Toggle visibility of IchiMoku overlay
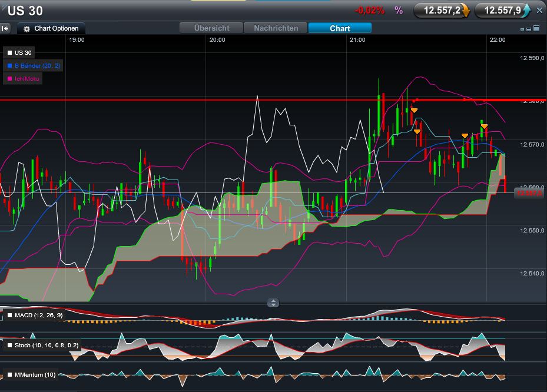547x392 pixels. pyautogui.click(x=11, y=78)
